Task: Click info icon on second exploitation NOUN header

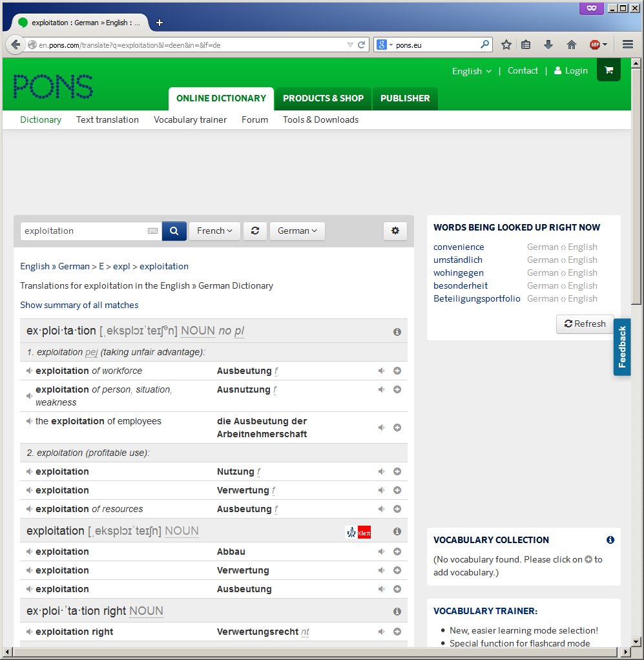Action: point(397,531)
